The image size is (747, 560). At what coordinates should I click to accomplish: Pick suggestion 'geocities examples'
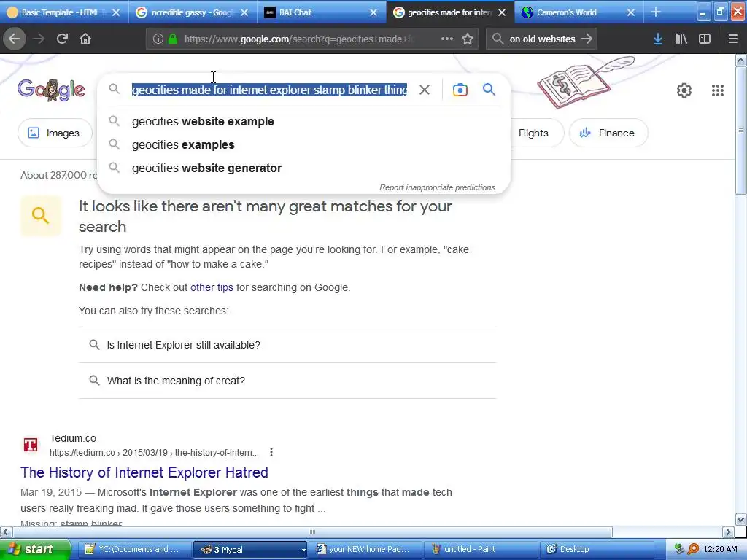[303, 145]
